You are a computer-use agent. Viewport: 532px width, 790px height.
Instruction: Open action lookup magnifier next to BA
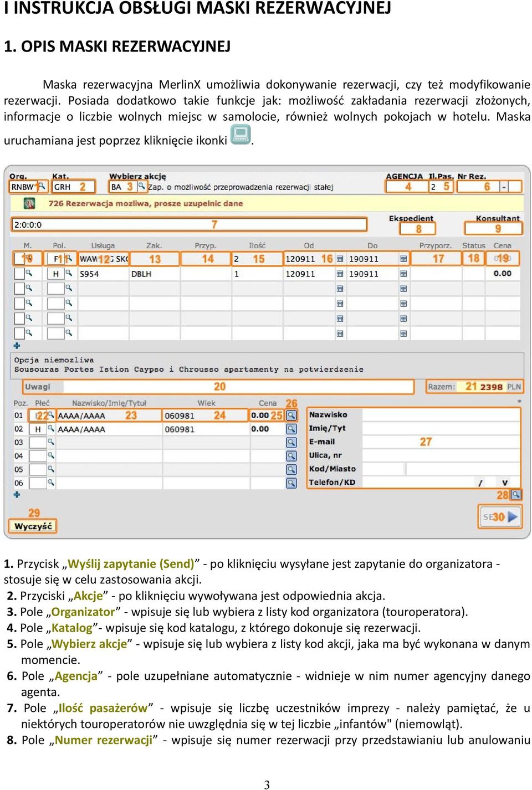pyautogui.click(x=141, y=186)
